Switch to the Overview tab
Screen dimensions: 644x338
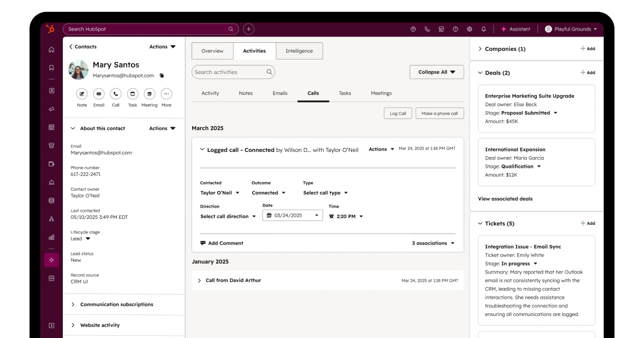tap(213, 51)
